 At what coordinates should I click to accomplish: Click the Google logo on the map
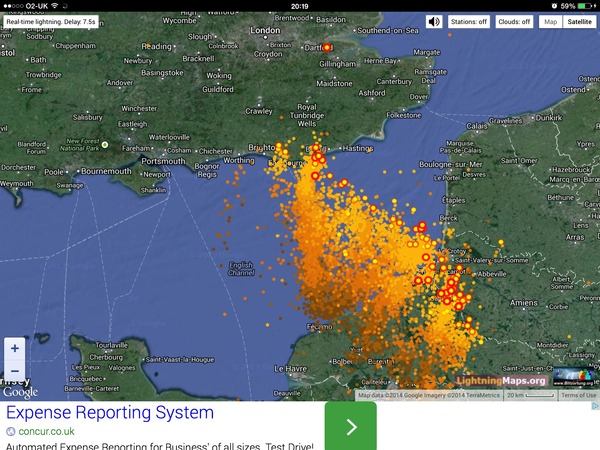19,392
